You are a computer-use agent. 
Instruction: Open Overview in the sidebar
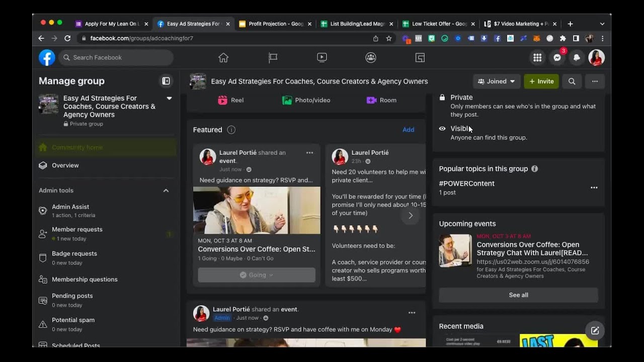coord(106,165)
